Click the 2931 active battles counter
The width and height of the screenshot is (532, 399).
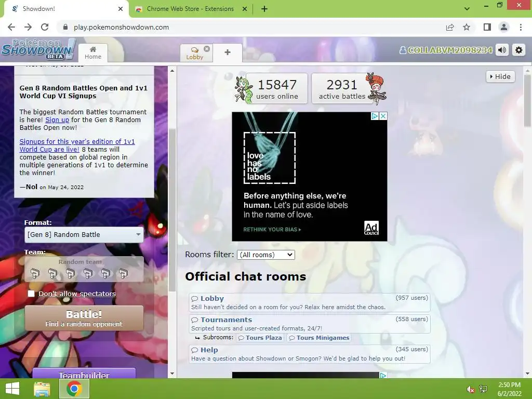coord(342,88)
